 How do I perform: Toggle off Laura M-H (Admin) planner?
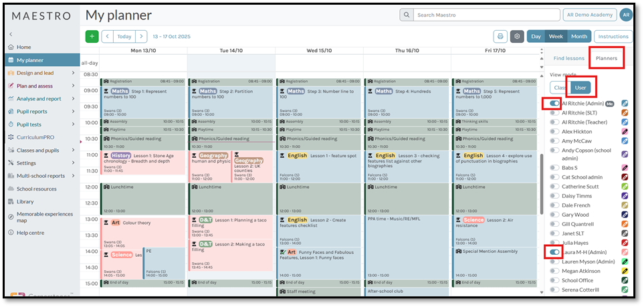click(554, 252)
